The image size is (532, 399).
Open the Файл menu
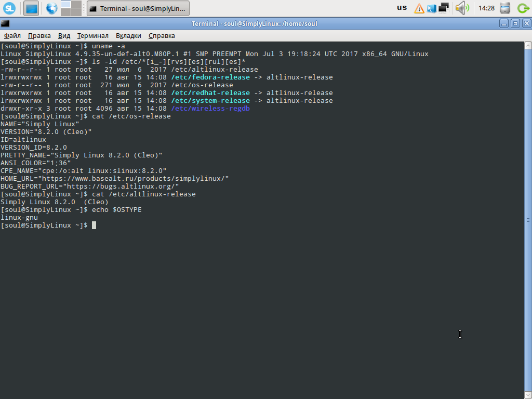pyautogui.click(x=12, y=36)
